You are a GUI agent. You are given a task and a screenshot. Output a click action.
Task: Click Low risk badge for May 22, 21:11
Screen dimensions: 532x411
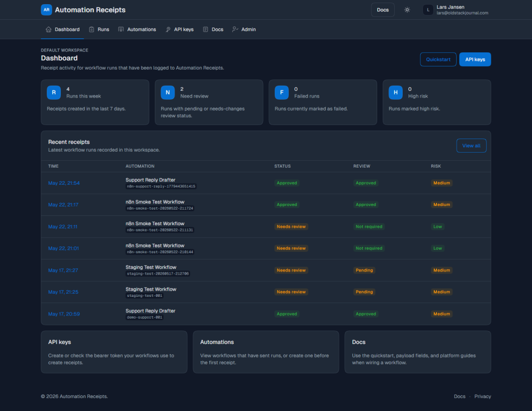tap(437, 227)
